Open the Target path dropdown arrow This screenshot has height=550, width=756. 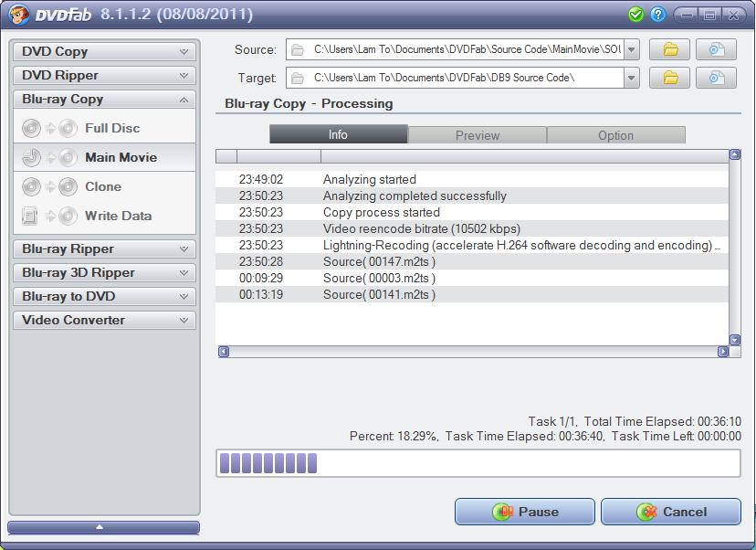[631, 79]
